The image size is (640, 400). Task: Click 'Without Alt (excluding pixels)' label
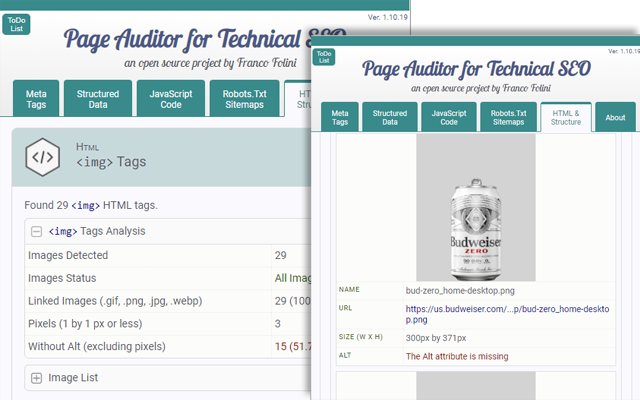[97, 347]
